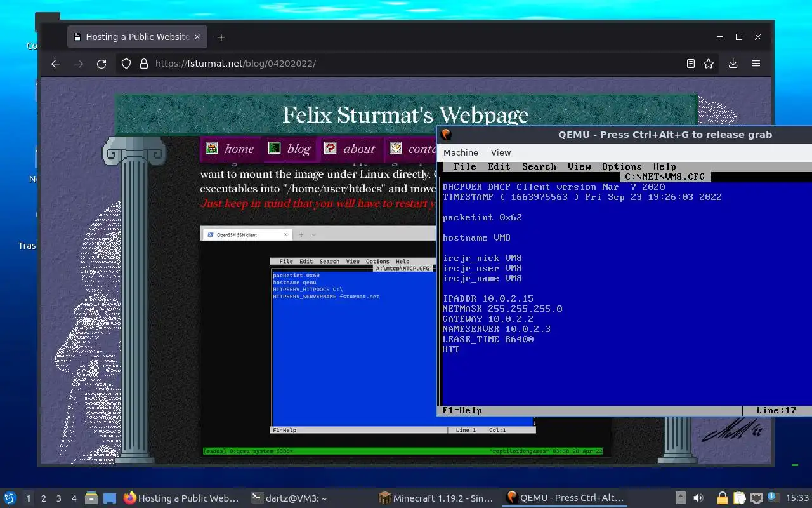Click the IPADDR 10.0.2.15 line
The width and height of the screenshot is (812, 508).
pos(488,298)
